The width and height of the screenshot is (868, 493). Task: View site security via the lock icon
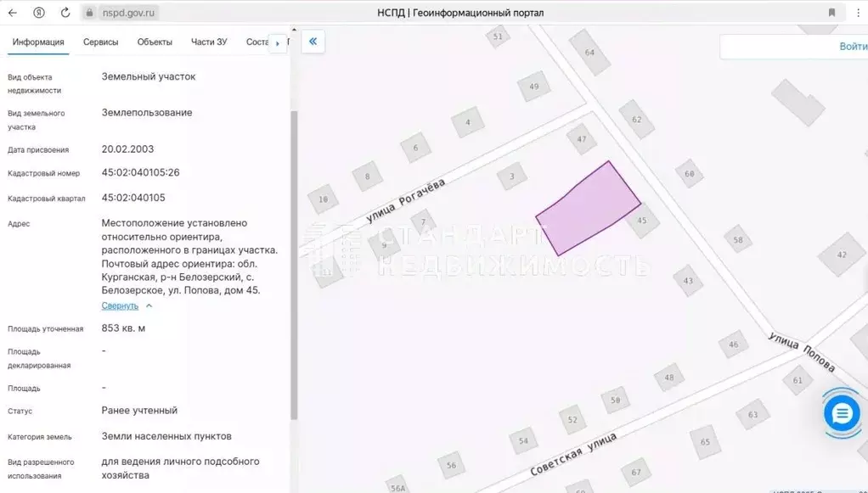[x=88, y=13]
